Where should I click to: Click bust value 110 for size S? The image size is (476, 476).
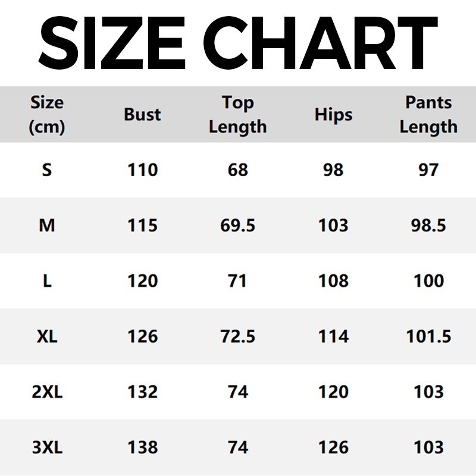[x=143, y=170]
